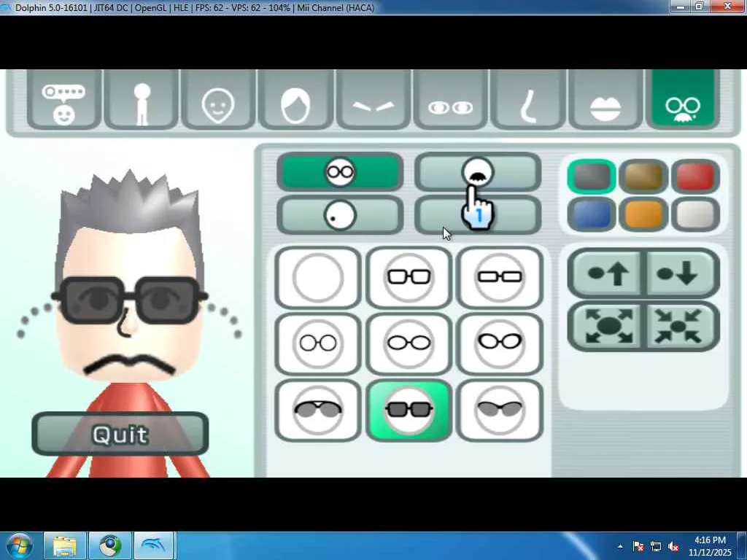This screenshot has width=747, height=560.
Task: Minimize the Dolphin window
Action: [x=681, y=6]
